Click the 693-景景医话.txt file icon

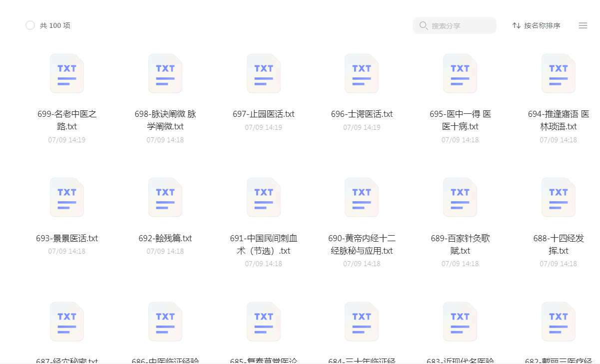(67, 197)
